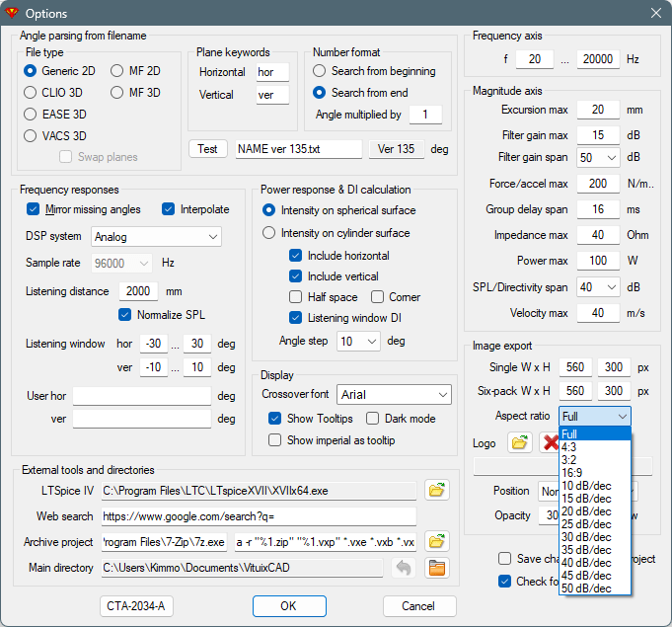The height and width of the screenshot is (627, 672).
Task: Collapse the Aspect ratio Full combo box
Action: (x=595, y=416)
